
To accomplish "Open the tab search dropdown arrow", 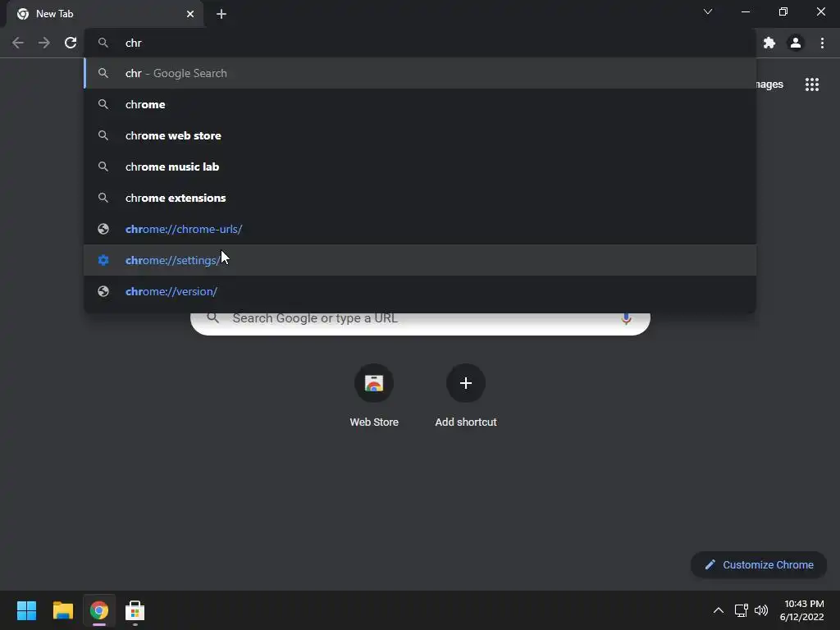I will pyautogui.click(x=708, y=11).
